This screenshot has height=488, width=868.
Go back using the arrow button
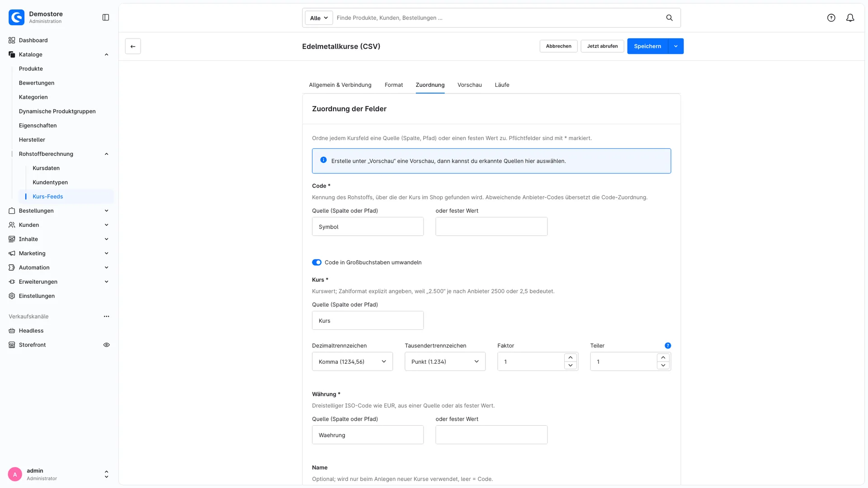133,46
